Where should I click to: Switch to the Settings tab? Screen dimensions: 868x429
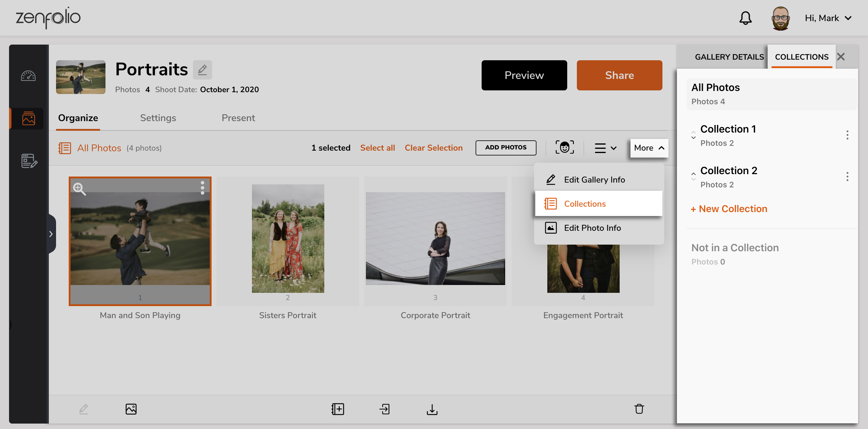158,118
